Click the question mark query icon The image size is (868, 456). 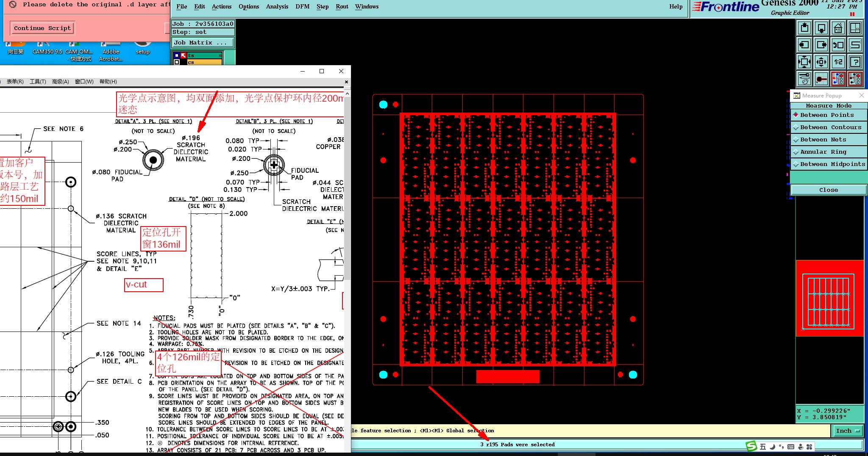(855, 62)
